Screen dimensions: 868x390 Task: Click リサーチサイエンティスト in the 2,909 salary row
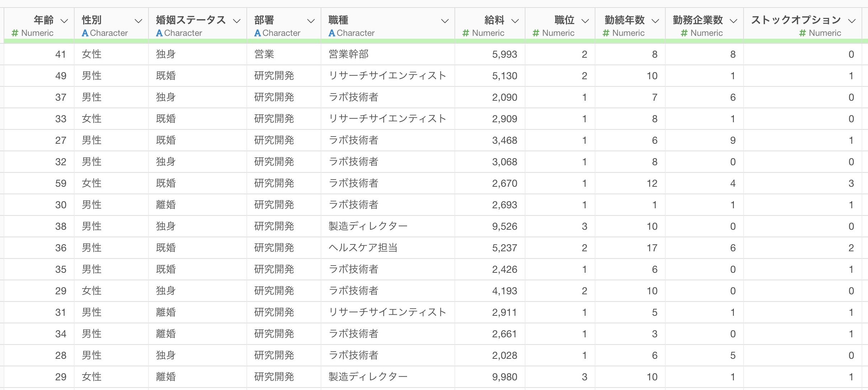coord(387,119)
